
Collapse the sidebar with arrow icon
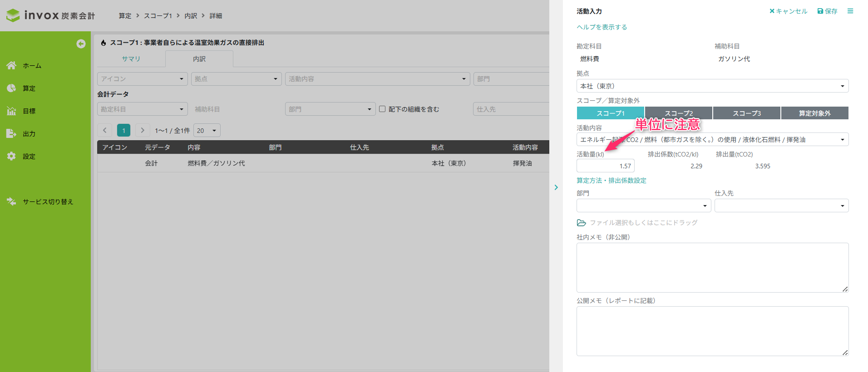81,44
